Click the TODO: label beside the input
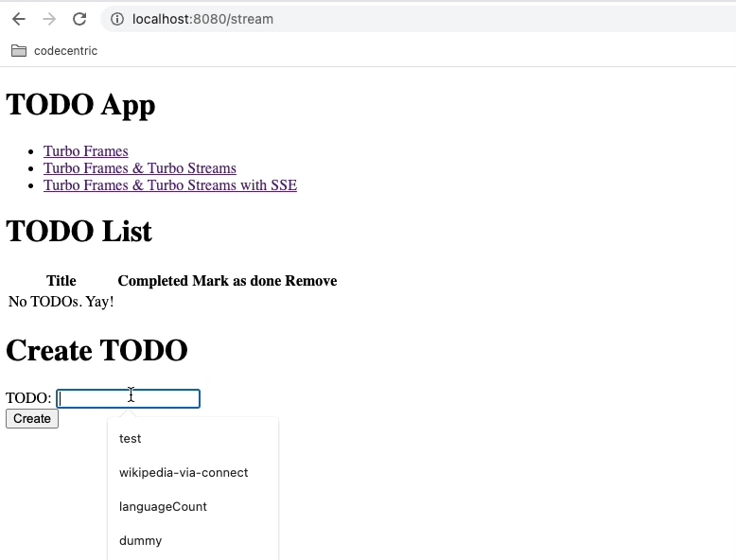The image size is (736, 560). (28, 398)
